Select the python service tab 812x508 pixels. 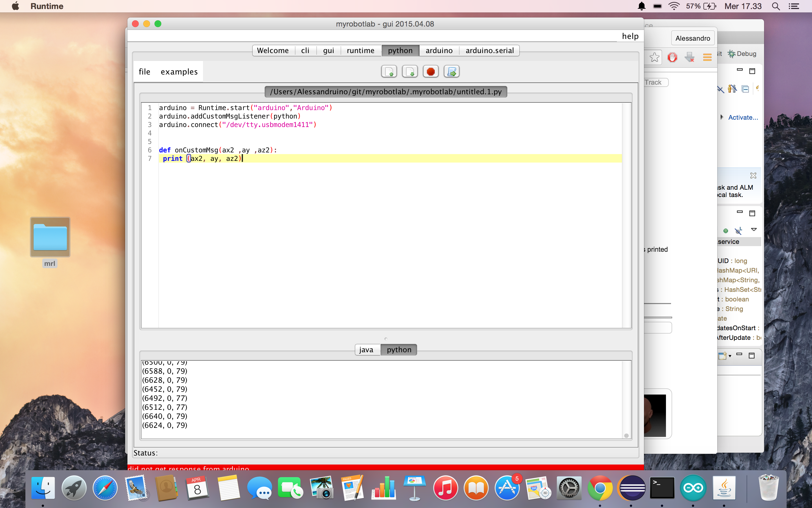pyautogui.click(x=400, y=51)
